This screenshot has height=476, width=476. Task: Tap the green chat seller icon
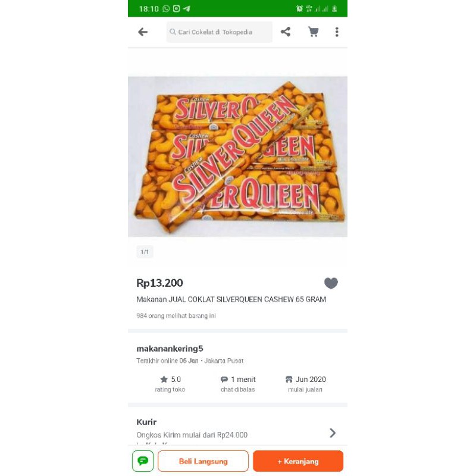coord(143,461)
